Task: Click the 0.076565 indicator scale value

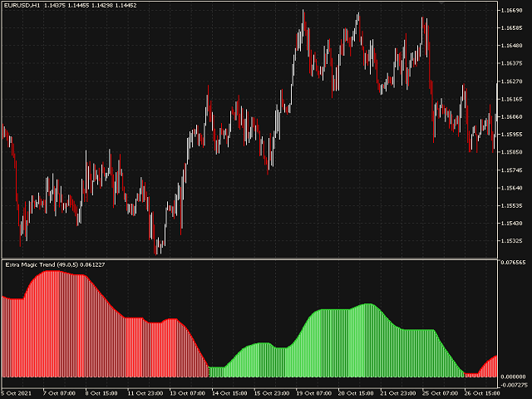Action: (513, 263)
